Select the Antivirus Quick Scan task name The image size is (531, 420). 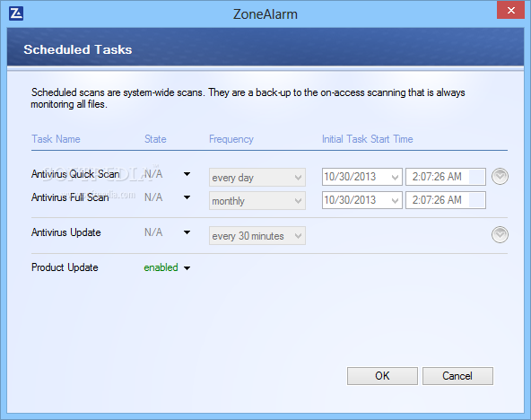[x=75, y=174]
